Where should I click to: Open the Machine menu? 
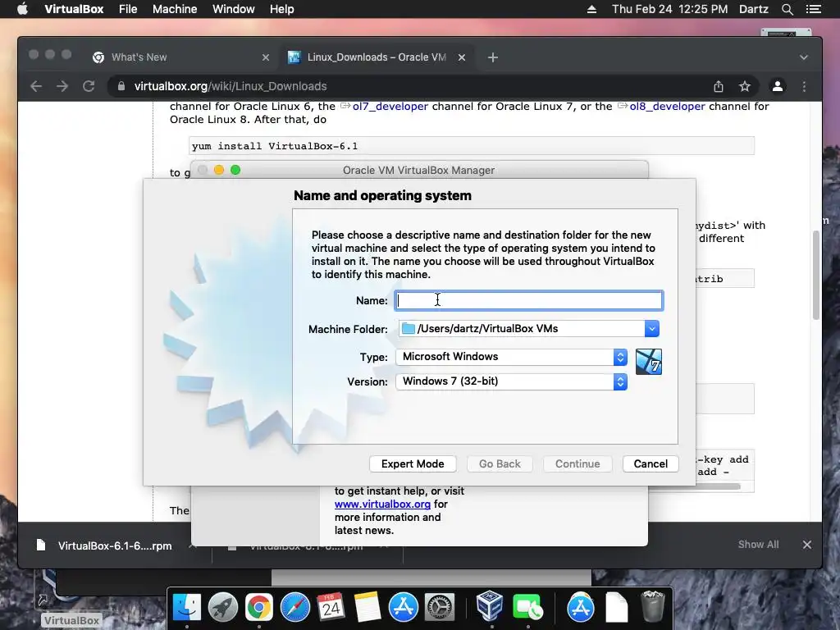pos(175,9)
